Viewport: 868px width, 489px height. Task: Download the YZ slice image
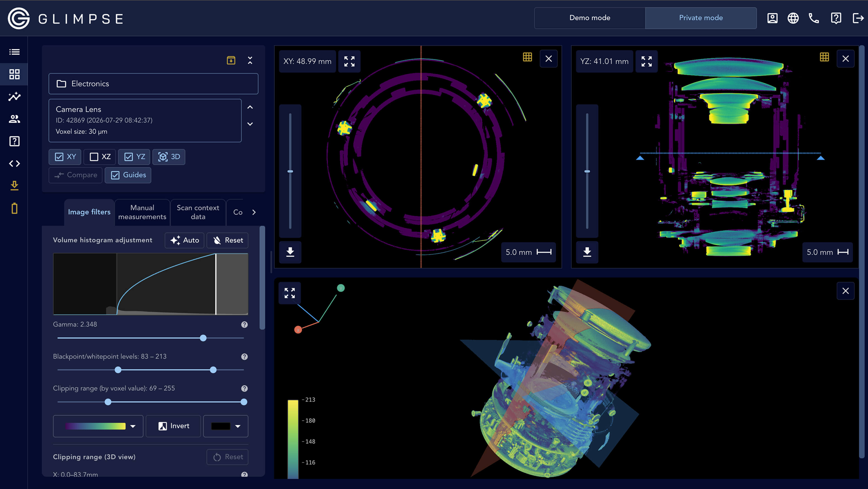click(x=587, y=252)
